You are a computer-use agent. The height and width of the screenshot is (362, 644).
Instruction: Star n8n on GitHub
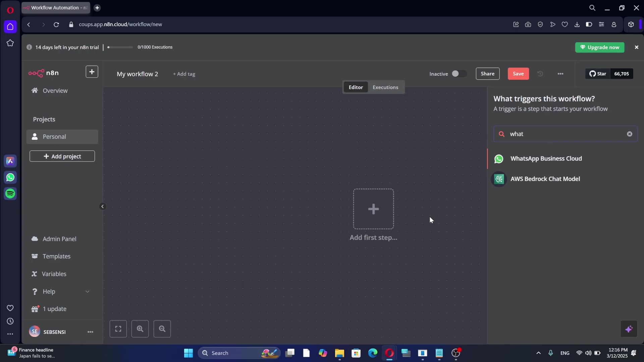[598, 74]
